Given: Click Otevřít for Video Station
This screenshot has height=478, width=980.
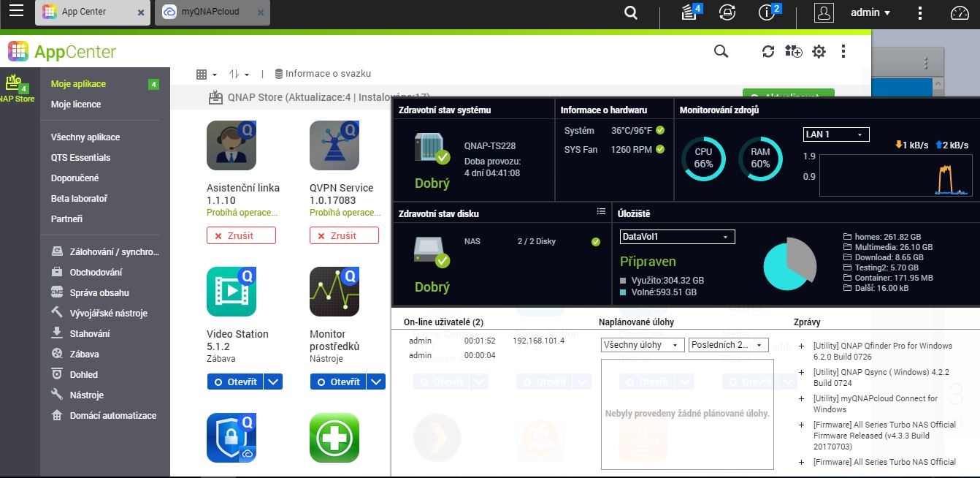Looking at the screenshot, I should (x=235, y=382).
